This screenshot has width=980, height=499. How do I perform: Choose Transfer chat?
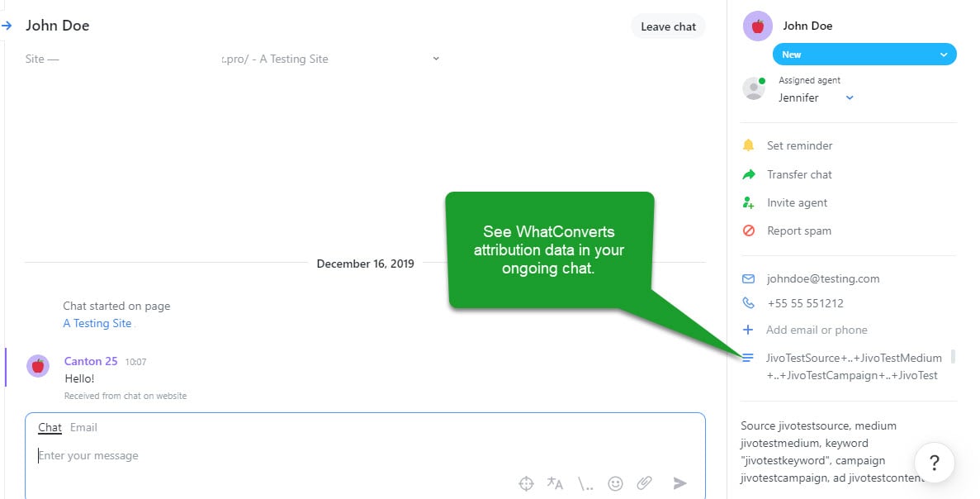pos(799,174)
